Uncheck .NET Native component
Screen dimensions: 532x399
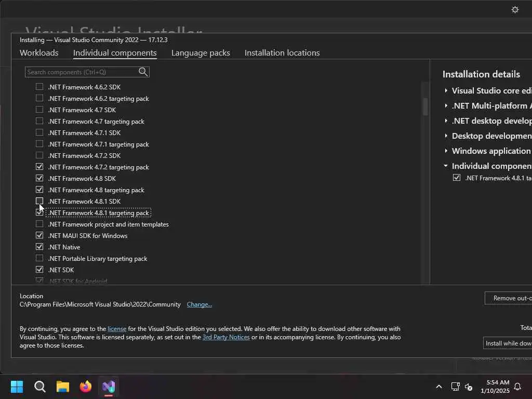click(39, 247)
